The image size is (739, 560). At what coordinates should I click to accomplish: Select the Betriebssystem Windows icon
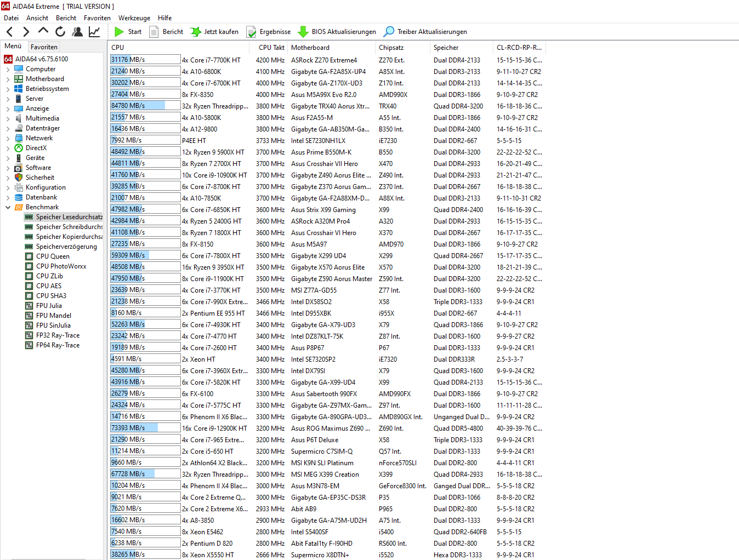point(19,89)
